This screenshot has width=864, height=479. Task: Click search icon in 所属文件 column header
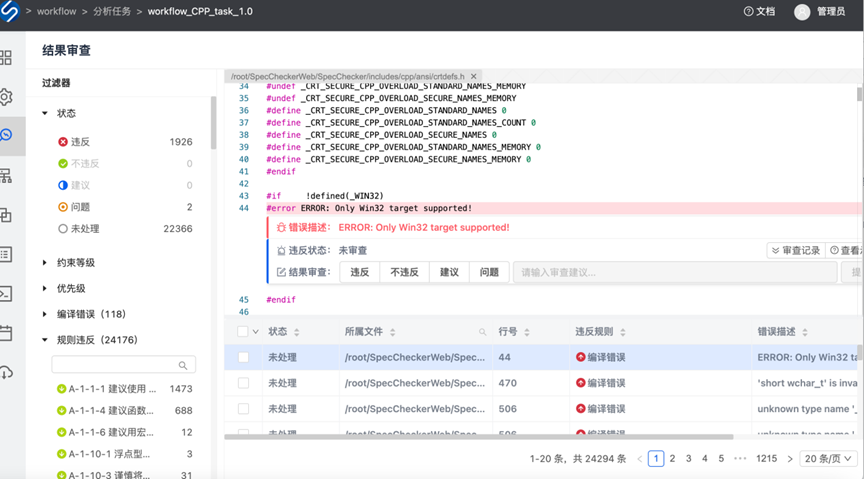tap(483, 332)
